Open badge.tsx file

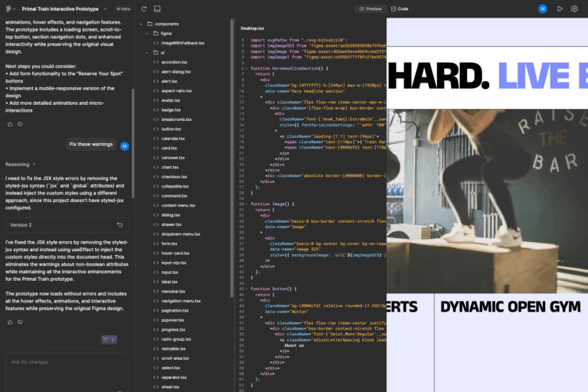pos(171,110)
